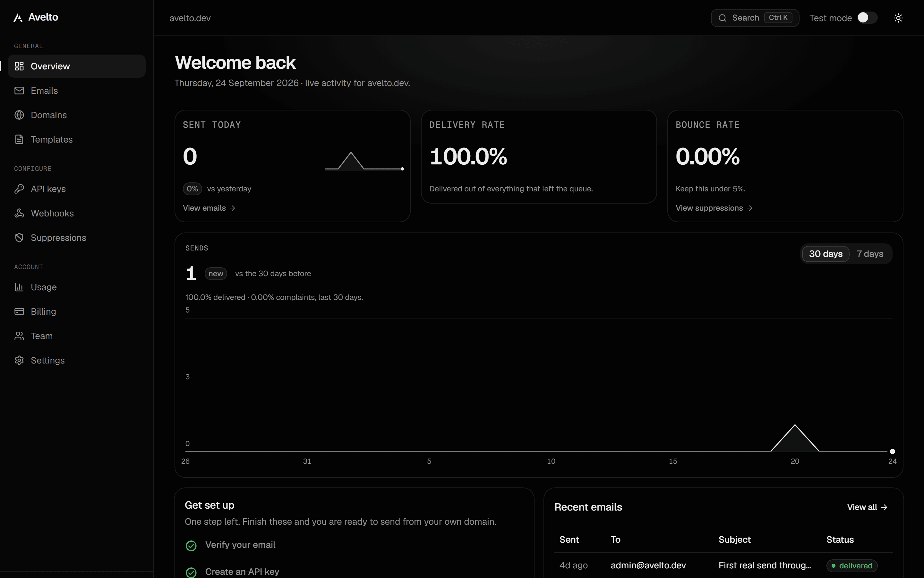Click the API keys key icon
Viewport: 924px width, 578px height.
tap(19, 189)
